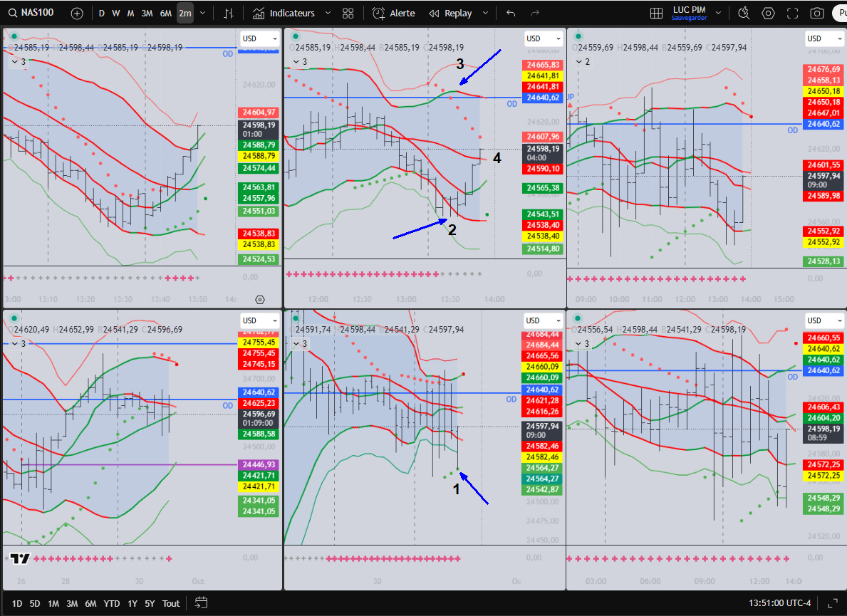Set date range to 5Y
The height and width of the screenshot is (616, 847).
point(150,604)
